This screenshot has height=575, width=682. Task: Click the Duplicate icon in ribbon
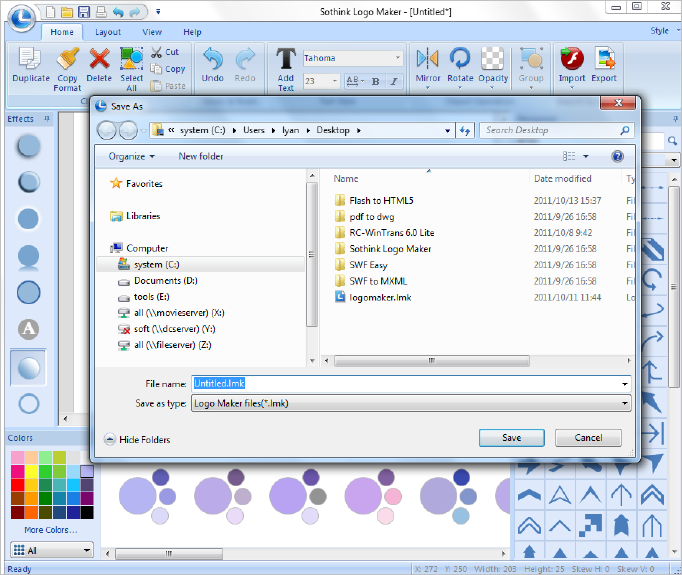31,60
